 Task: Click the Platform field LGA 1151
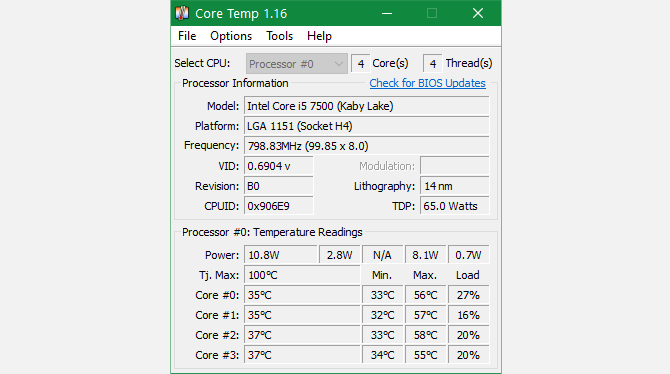pyautogui.click(x=367, y=126)
